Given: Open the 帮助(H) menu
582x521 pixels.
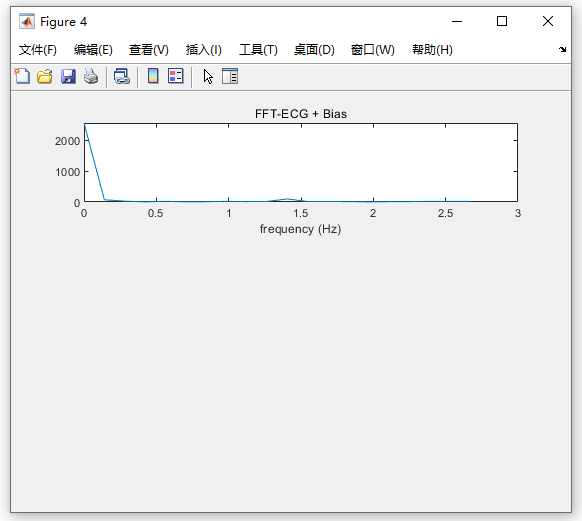Looking at the screenshot, I should point(432,50).
